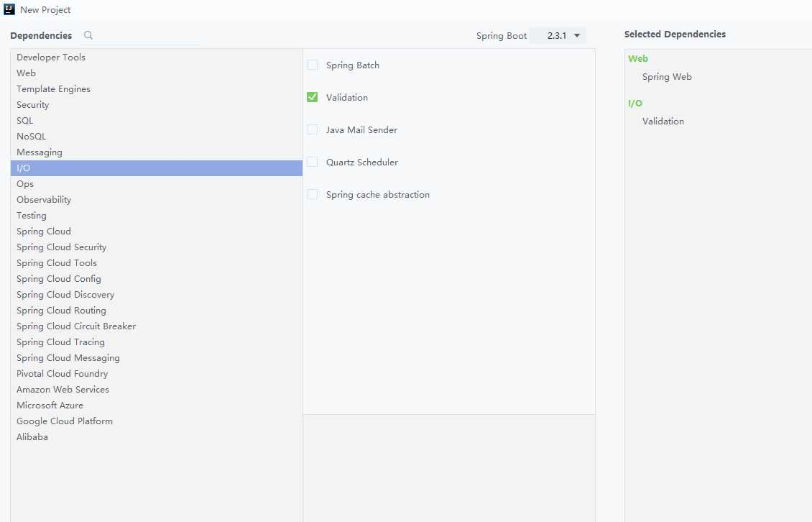
Task: Open Pivotal Cloud Foundry category
Action: point(157,373)
